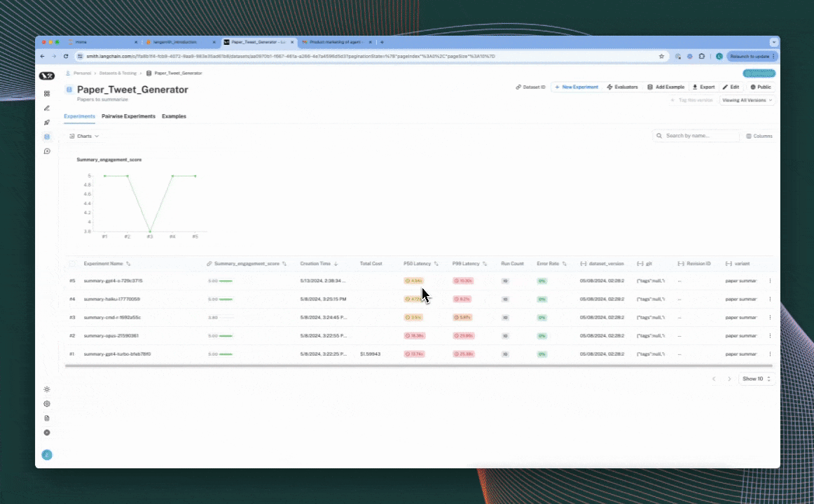Image resolution: width=814 pixels, height=504 pixels.
Task: Open the browser tab search dropdown arrow
Action: click(773, 42)
